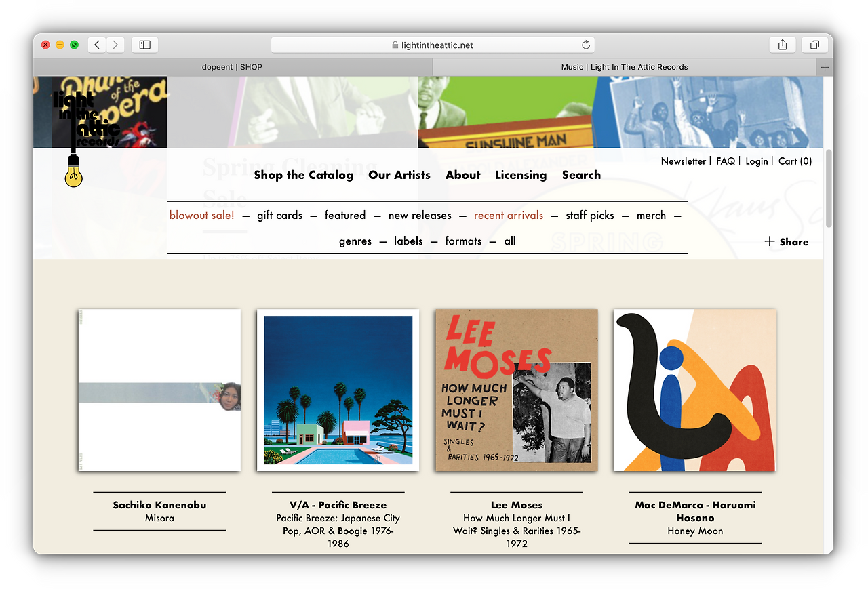This screenshot has width=868, height=589.
Task: Show recent arrivals
Action: pos(509,215)
